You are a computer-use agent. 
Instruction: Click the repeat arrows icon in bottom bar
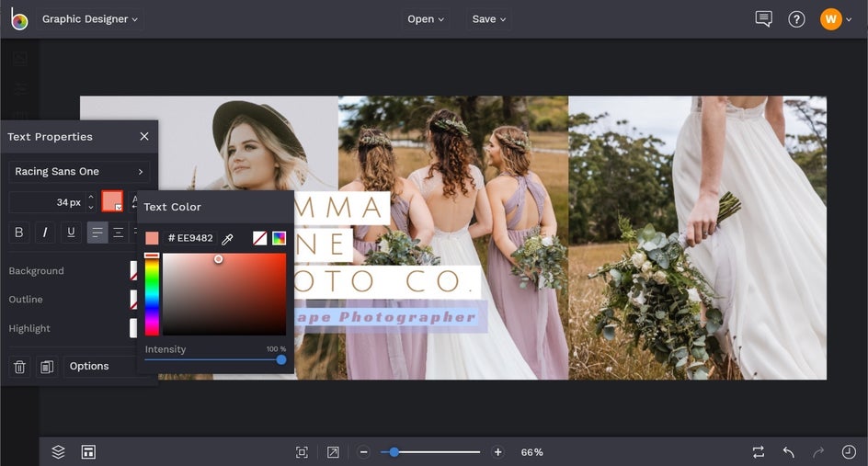[759, 452]
